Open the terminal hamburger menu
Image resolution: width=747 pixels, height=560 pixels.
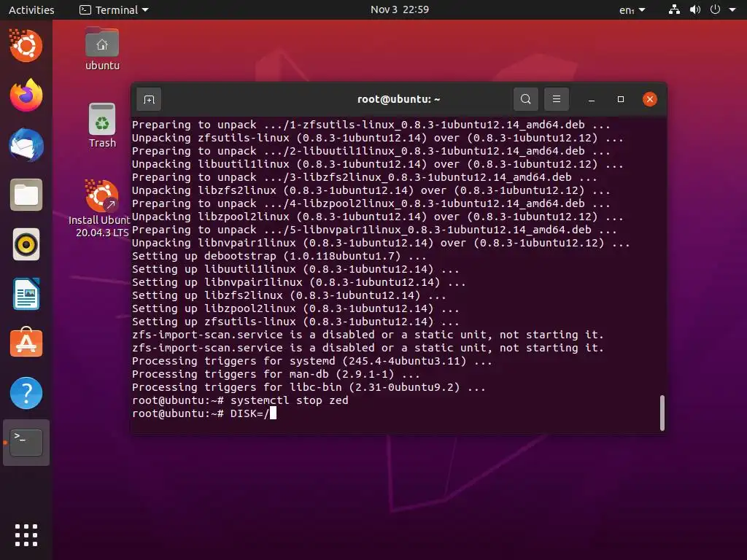click(556, 99)
